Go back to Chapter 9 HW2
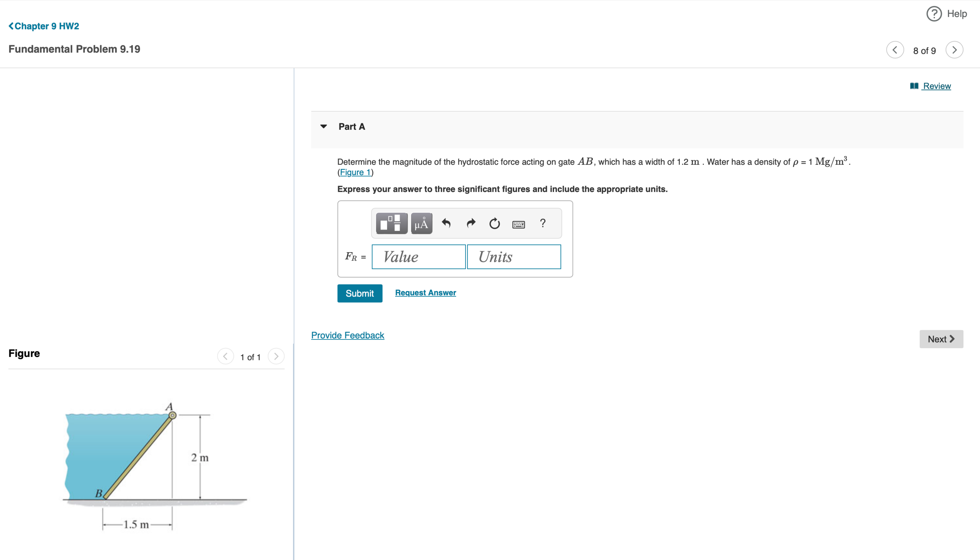The image size is (980, 560). (44, 26)
